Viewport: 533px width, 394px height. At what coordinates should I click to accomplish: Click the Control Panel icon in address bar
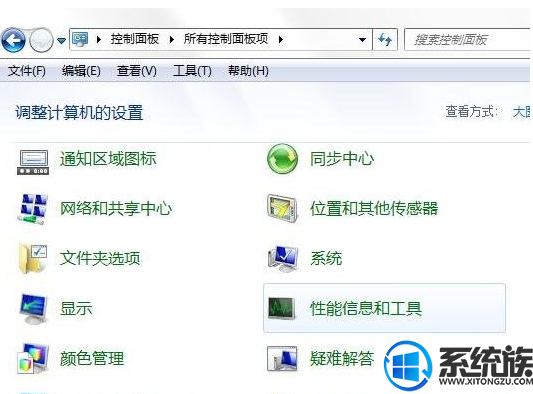pos(80,39)
